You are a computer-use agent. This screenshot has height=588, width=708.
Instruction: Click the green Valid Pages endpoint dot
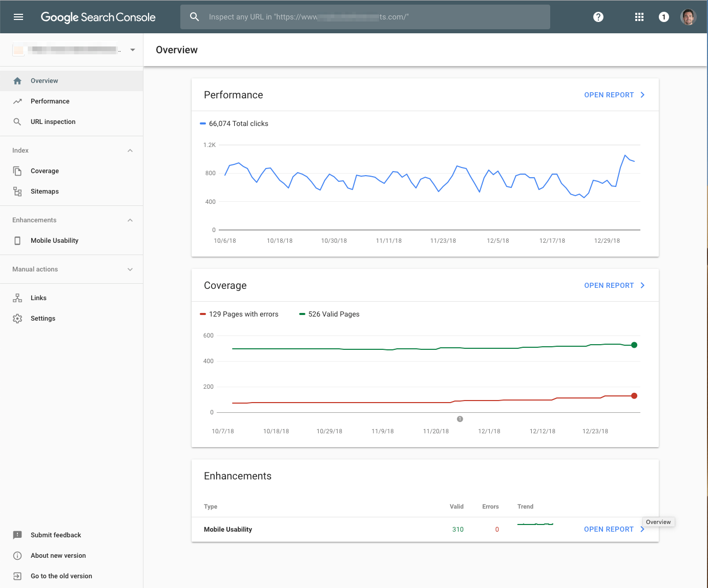pyautogui.click(x=634, y=345)
